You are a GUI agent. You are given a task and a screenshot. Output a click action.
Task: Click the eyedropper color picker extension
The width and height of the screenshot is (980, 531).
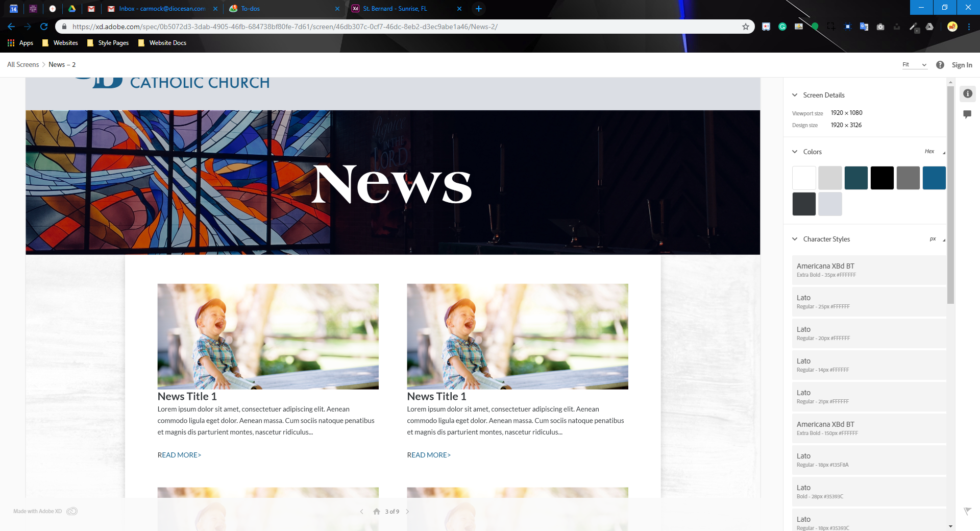[x=913, y=27]
